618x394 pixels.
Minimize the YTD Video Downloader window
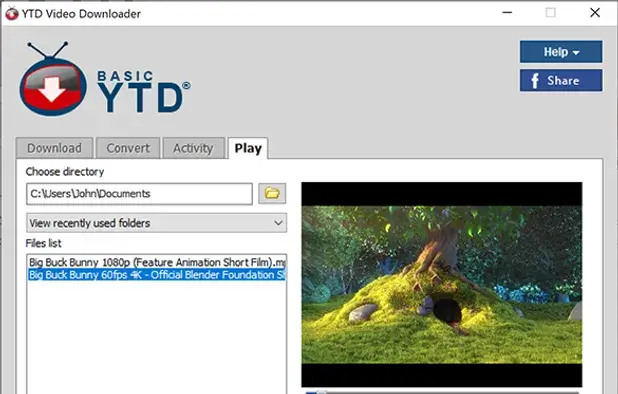click(x=507, y=13)
